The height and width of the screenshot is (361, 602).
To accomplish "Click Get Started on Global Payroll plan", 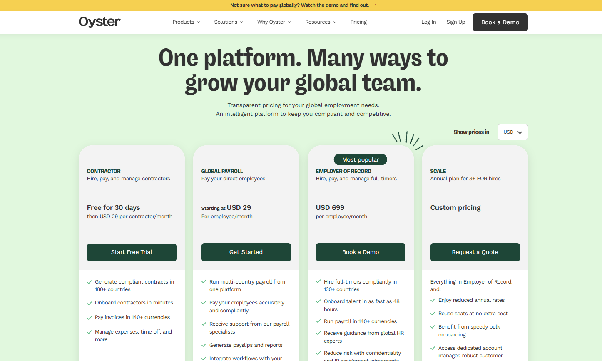I will [246, 252].
